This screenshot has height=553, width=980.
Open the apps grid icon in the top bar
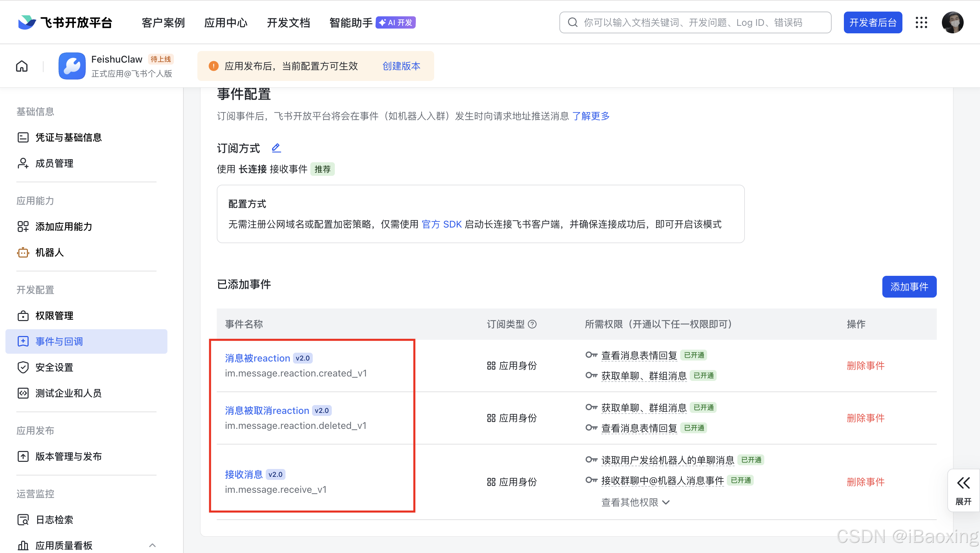(x=921, y=22)
